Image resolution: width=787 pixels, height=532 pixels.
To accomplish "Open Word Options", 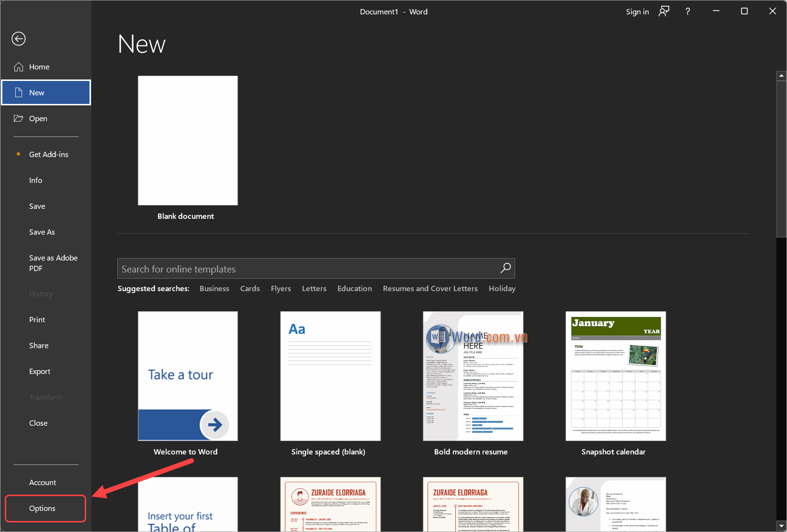I will pos(46,509).
